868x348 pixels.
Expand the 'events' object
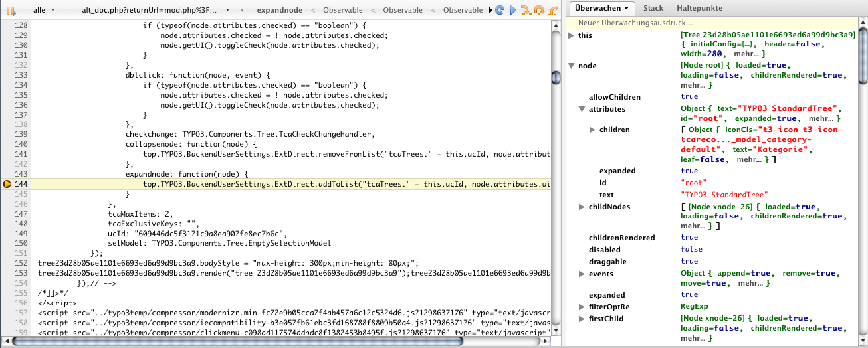[582, 273]
